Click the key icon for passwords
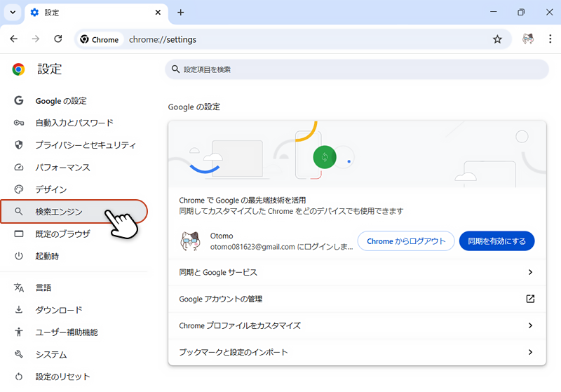Image resolution: width=561 pixels, height=392 pixels. click(x=19, y=123)
